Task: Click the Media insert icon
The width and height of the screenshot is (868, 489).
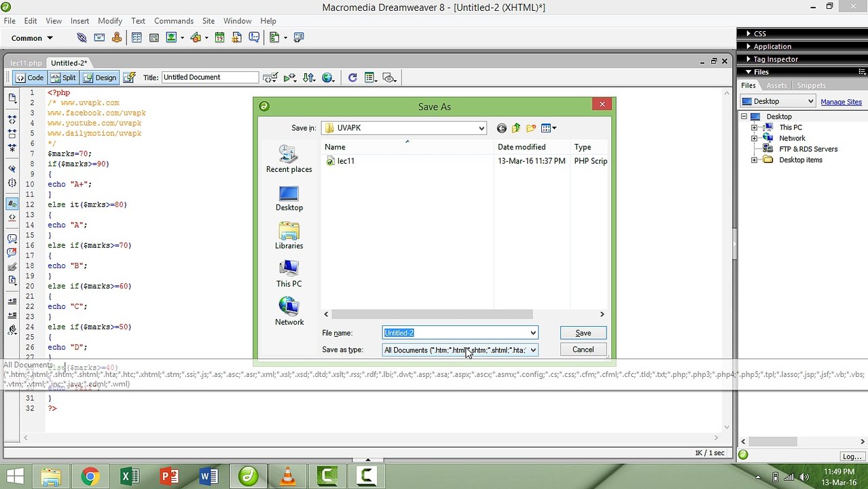Action: click(196, 37)
